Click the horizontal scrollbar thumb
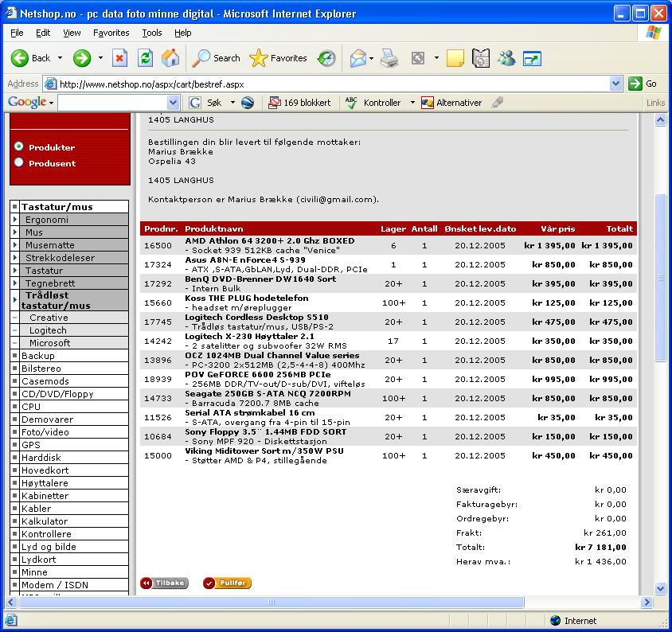This screenshot has height=632, width=672. [x=271, y=602]
